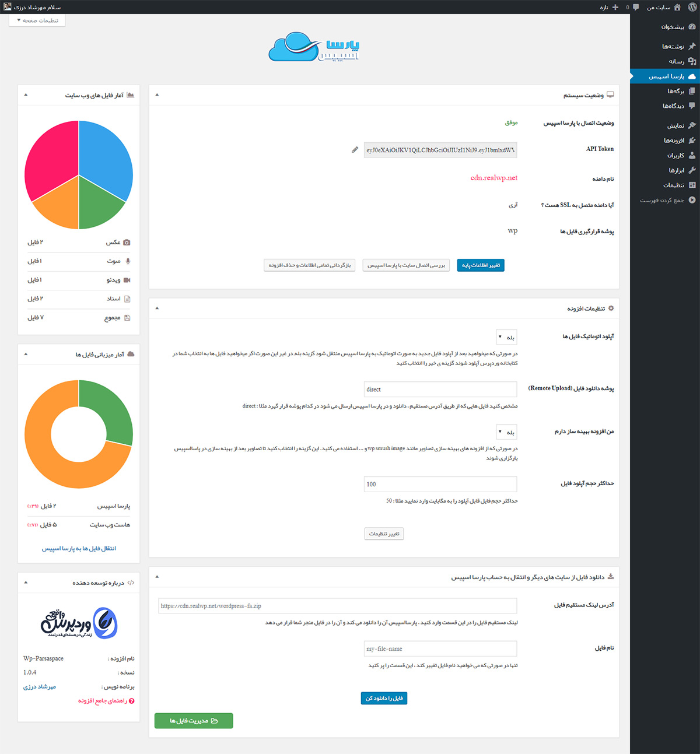Collapse the آمار میزبانی فایل ها panel

(x=26, y=354)
